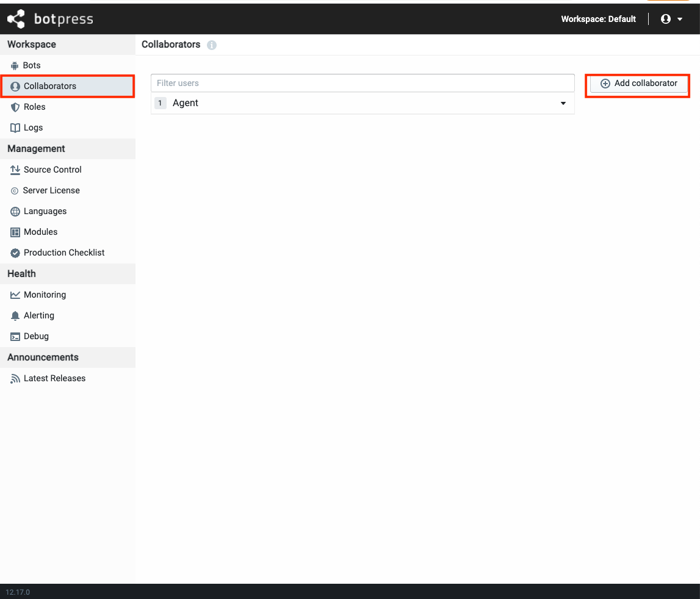Click the Monitoring chart icon
700x599 pixels.
[15, 295]
